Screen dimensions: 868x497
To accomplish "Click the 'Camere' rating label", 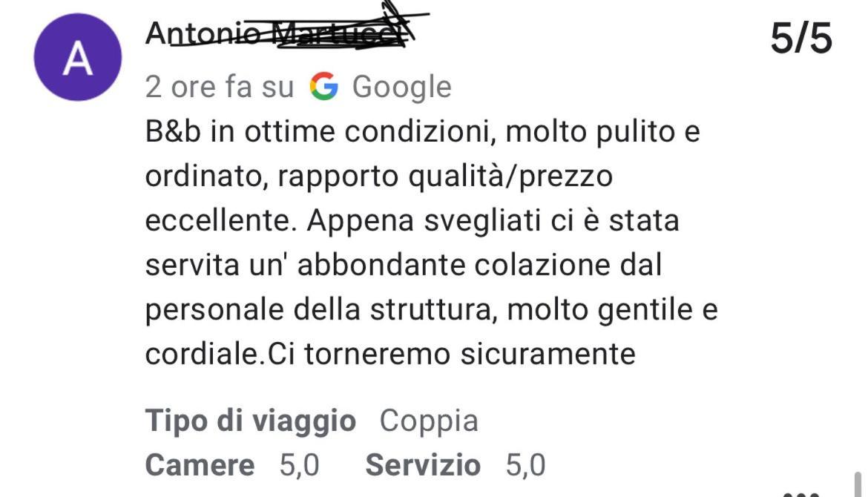I will (x=200, y=464).
